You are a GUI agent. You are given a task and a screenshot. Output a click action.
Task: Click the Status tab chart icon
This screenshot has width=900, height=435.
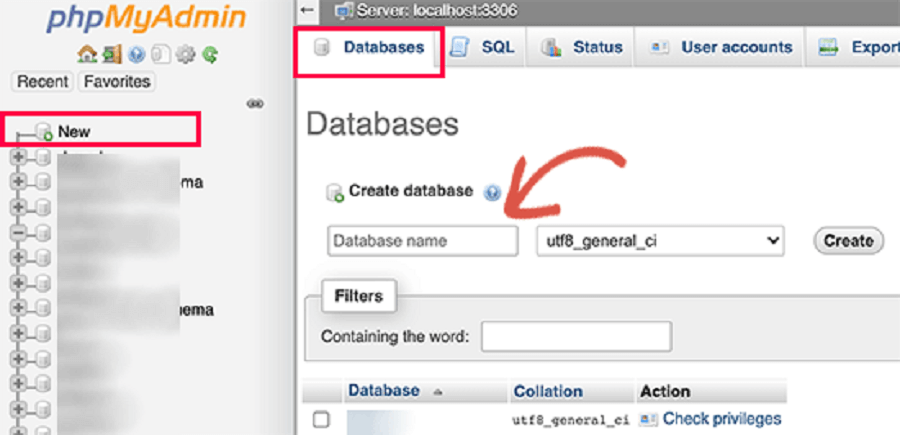(551, 48)
